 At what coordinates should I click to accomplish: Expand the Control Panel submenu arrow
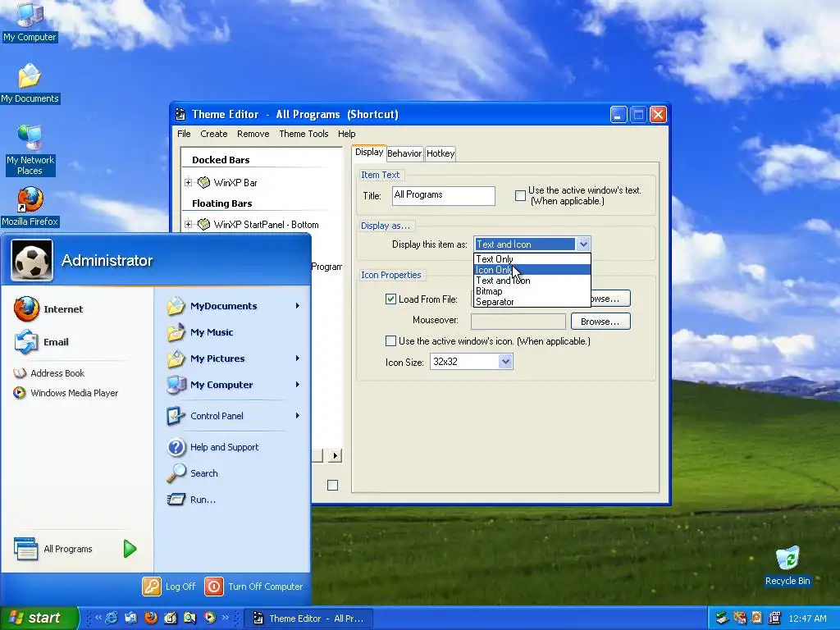click(297, 416)
